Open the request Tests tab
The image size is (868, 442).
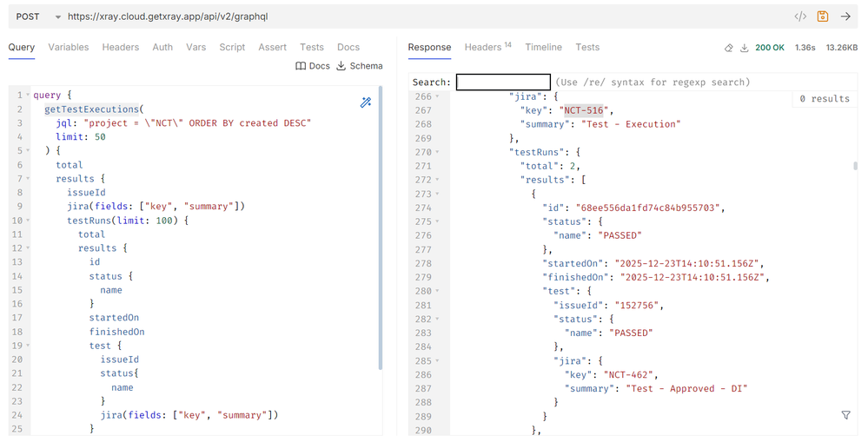[x=312, y=48]
